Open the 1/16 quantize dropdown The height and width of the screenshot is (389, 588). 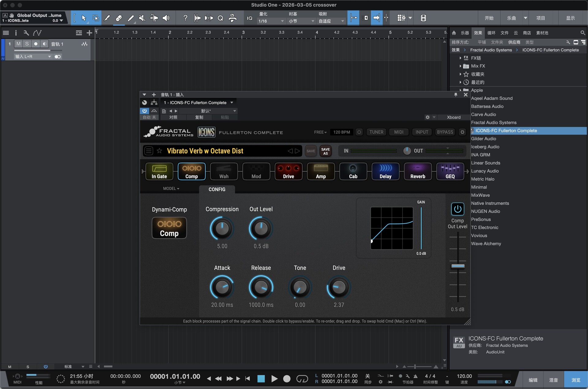coord(271,21)
